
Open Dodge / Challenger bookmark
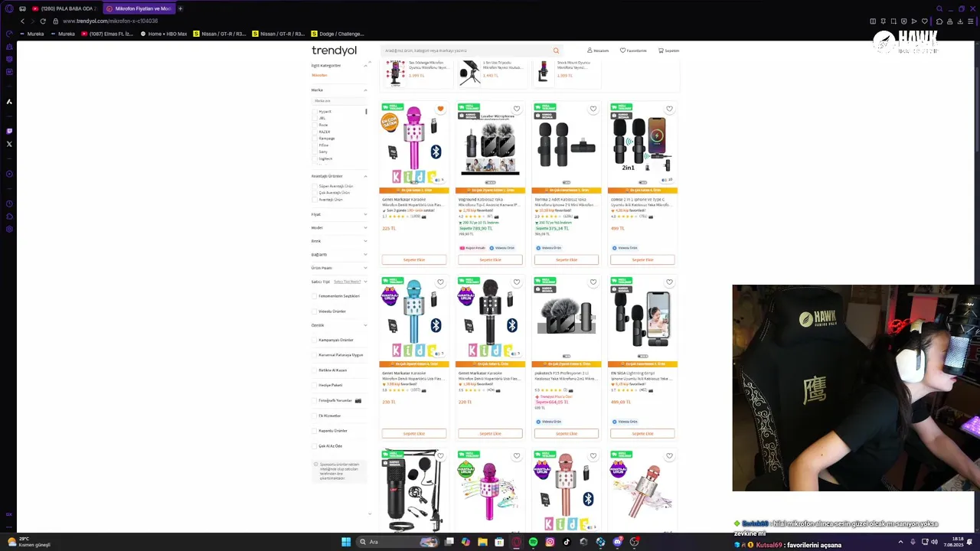click(x=336, y=34)
